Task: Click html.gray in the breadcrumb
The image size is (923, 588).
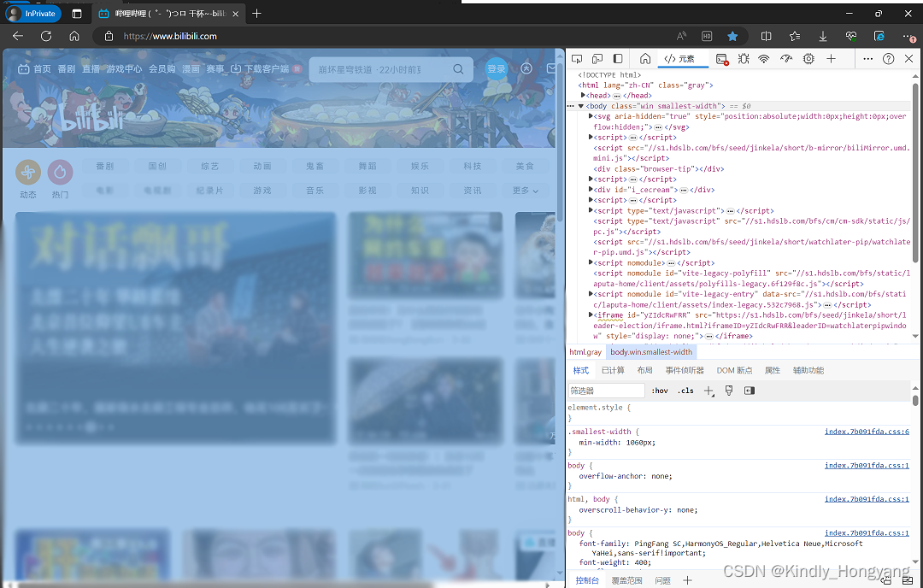Action: (x=585, y=352)
